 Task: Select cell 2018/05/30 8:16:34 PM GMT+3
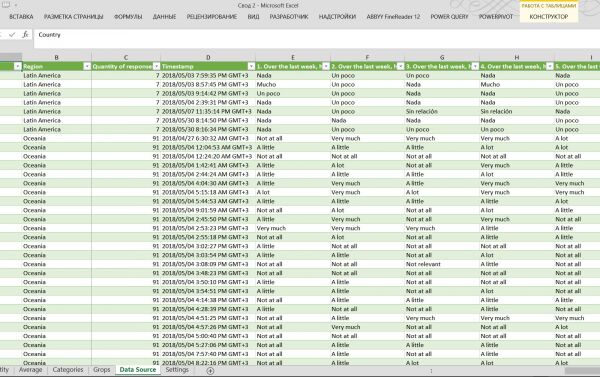[x=208, y=130]
